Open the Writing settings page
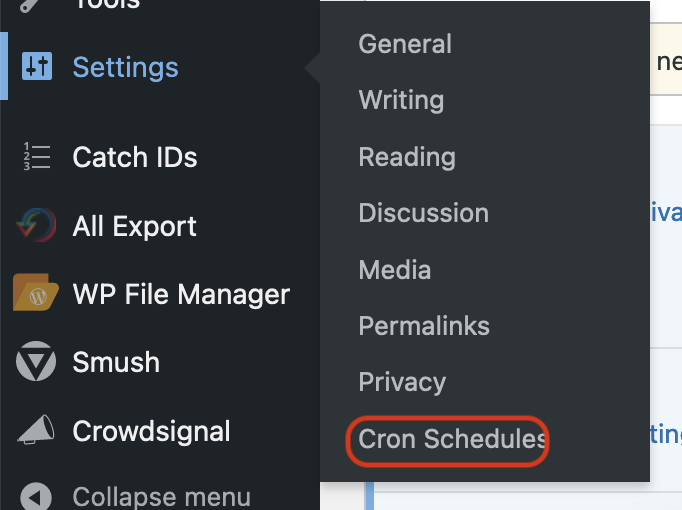Screen dimensions: 682x510 [401, 100]
